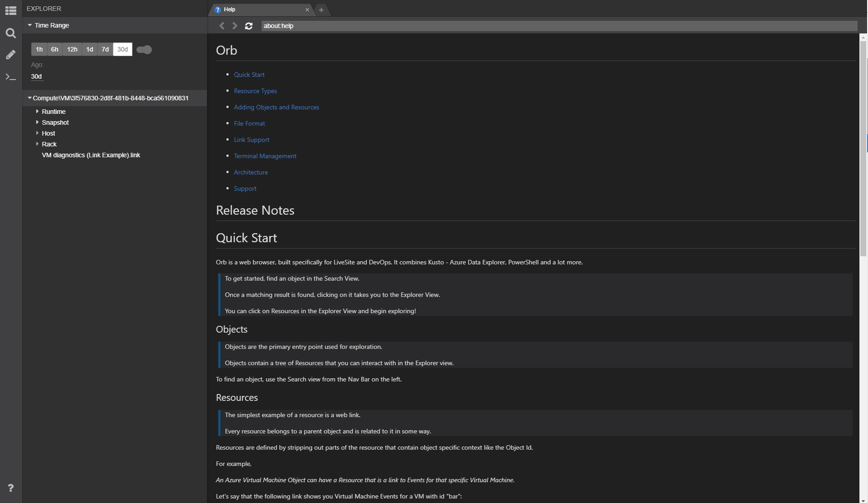Select the Edit/Pencil tool icon
Image resolution: width=868 pixels, height=503 pixels.
(x=10, y=55)
